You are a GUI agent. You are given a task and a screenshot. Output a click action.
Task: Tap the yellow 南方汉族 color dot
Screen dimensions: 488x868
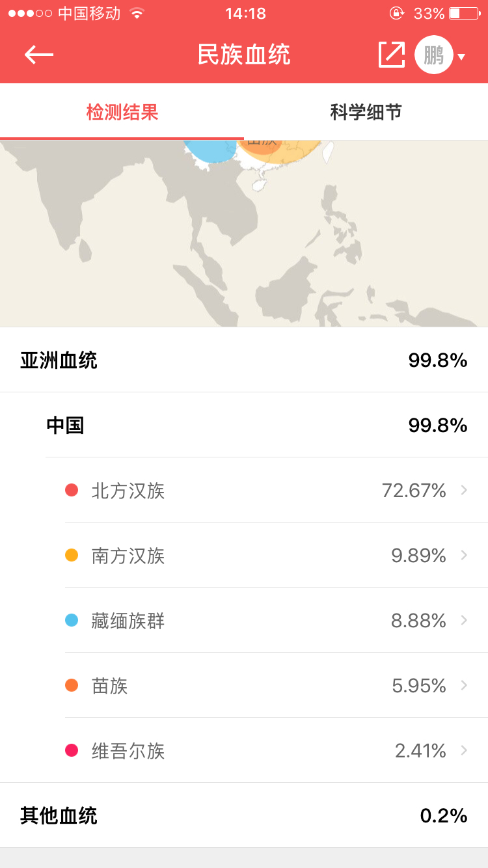click(x=72, y=555)
